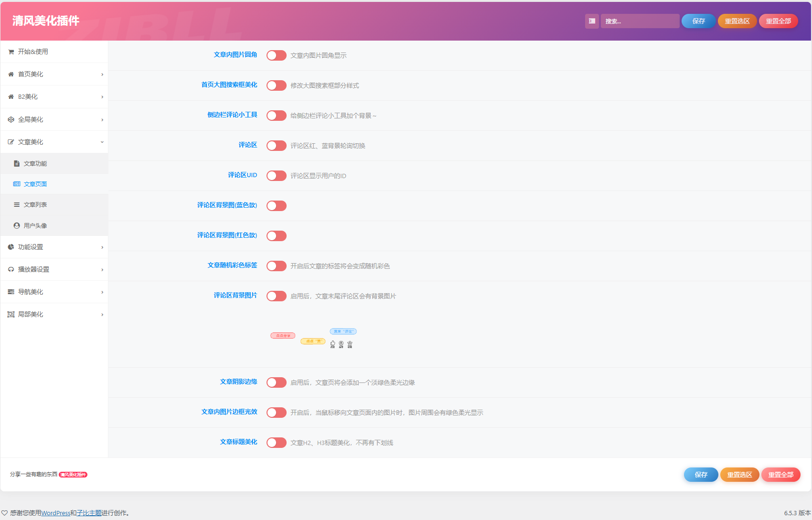This screenshot has height=520, width=812.
Task: Click the home icon next to 首页美化
Action: [11, 74]
